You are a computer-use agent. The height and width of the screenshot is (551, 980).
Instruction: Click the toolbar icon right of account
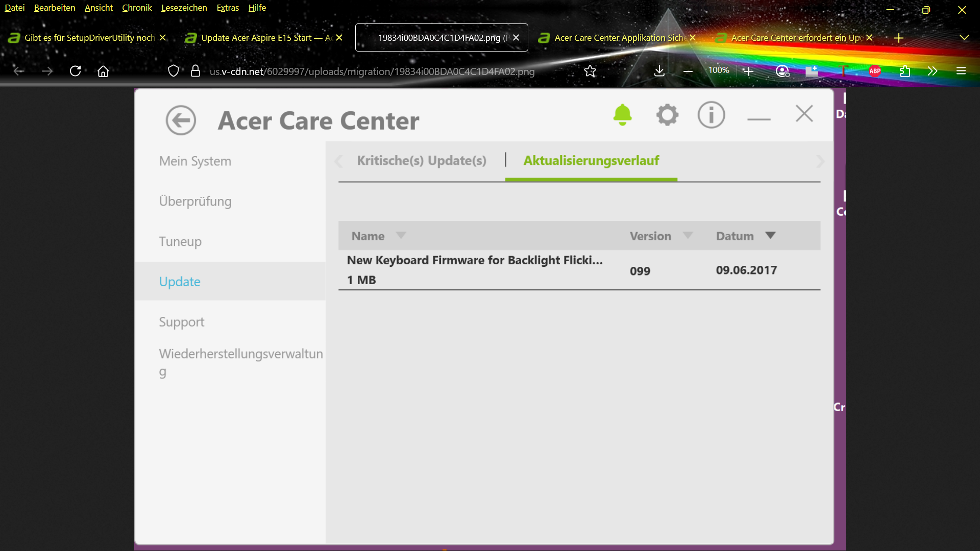point(812,71)
